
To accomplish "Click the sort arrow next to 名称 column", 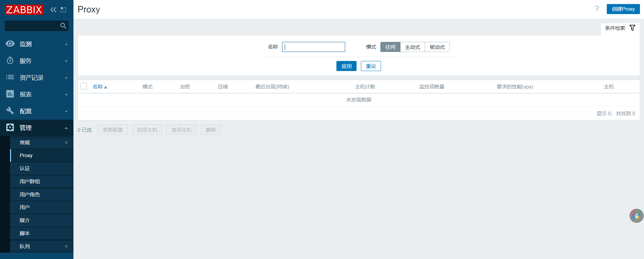I will click(106, 87).
